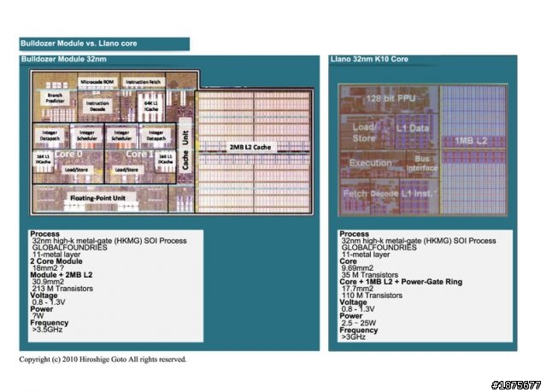Click the "Integer Scheduler" label in Core 1
The width and height of the screenshot is (547, 392).
tap(121, 136)
